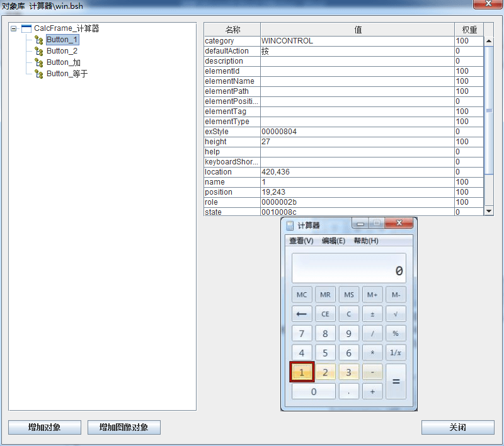Click the 权重 column header
The image size is (504, 446).
469,30
